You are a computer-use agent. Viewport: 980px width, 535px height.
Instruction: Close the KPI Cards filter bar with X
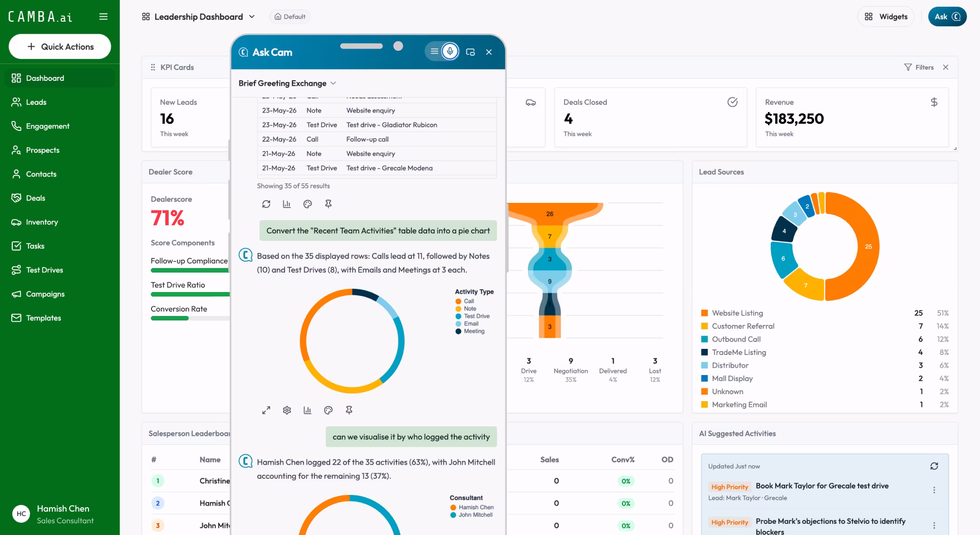pos(945,67)
